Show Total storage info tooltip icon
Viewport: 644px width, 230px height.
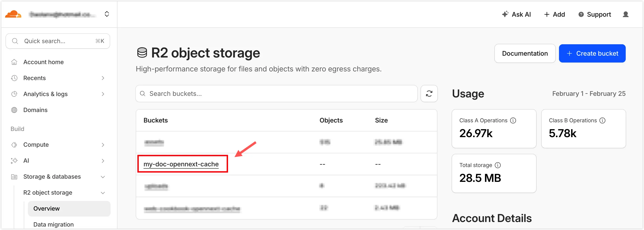[498, 165]
